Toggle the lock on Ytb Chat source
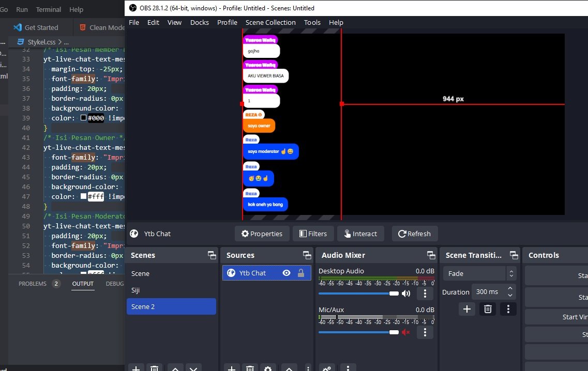 coord(301,273)
